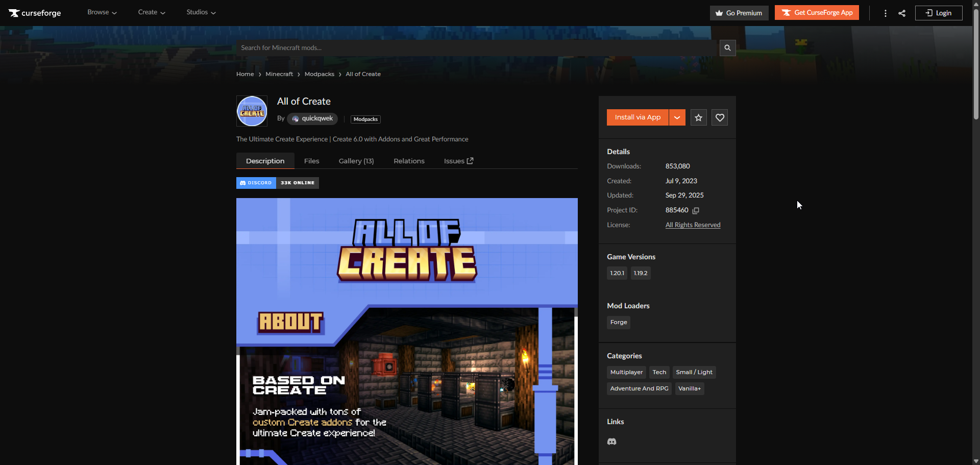
Task: Toggle the heart favorite icon
Action: 720,118
